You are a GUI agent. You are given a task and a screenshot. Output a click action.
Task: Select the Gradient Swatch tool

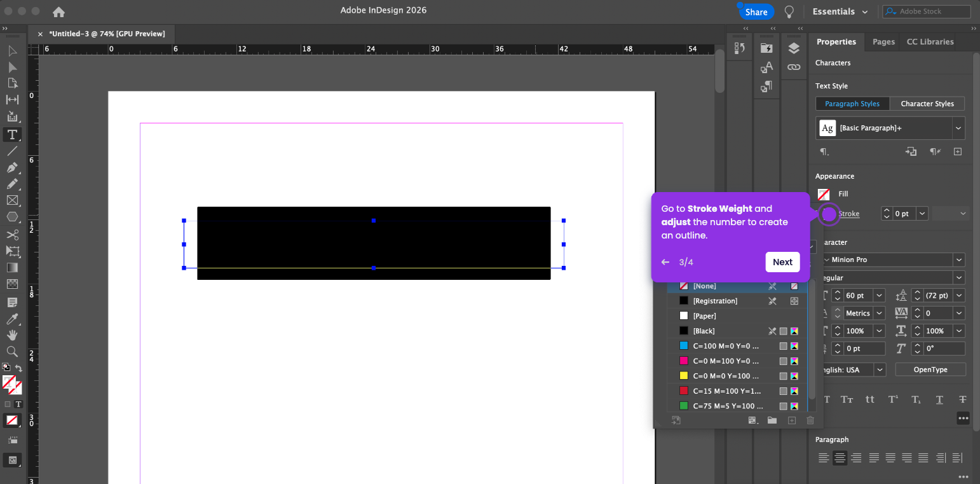tap(12, 268)
